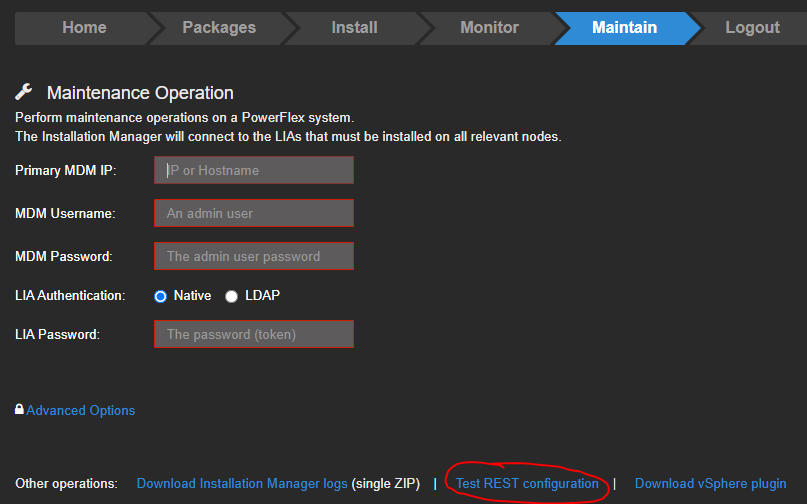
Task: Download Installation Manager logs link
Action: click(242, 484)
